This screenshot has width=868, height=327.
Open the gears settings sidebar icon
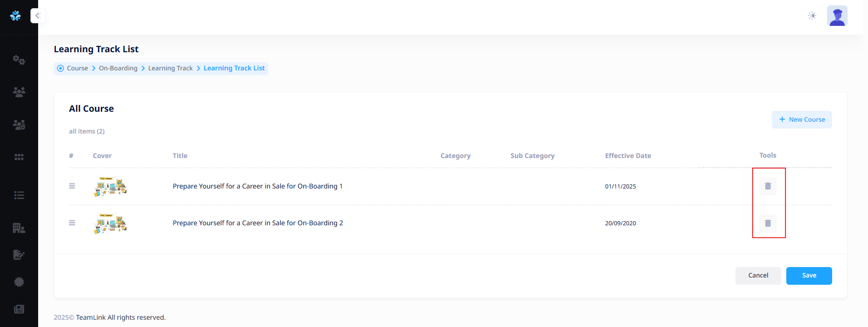(x=19, y=60)
